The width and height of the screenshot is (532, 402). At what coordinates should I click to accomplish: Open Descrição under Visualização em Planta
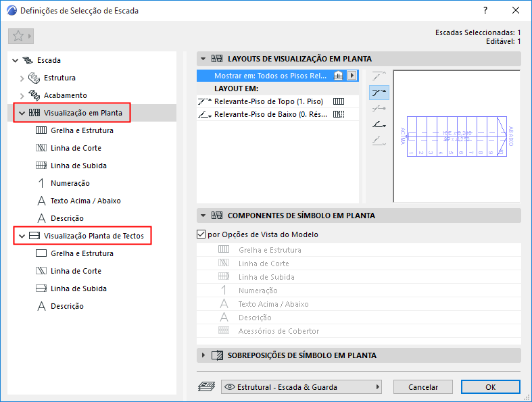(x=67, y=218)
